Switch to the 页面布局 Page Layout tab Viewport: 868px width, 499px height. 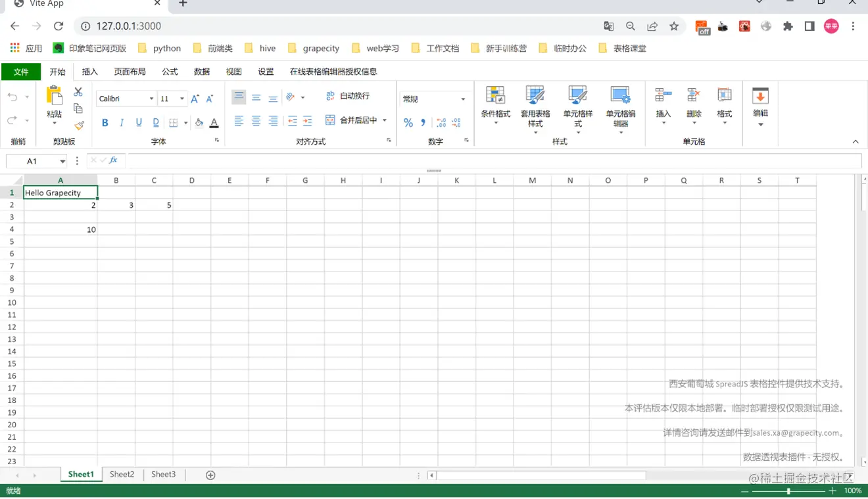[130, 72]
